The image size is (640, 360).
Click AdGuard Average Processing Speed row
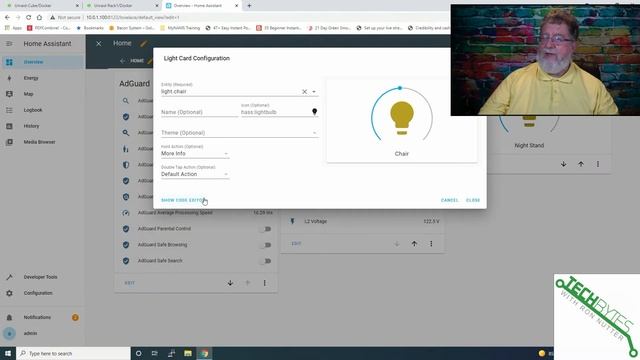click(198, 213)
